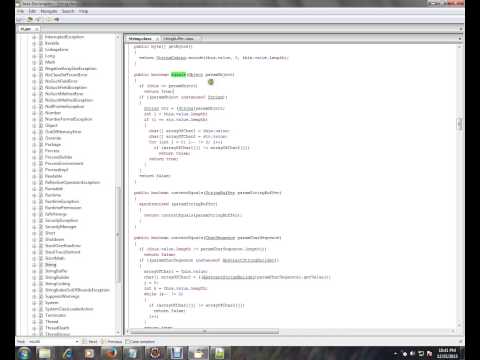
Task: Open the Search menu
Action: (68, 11)
